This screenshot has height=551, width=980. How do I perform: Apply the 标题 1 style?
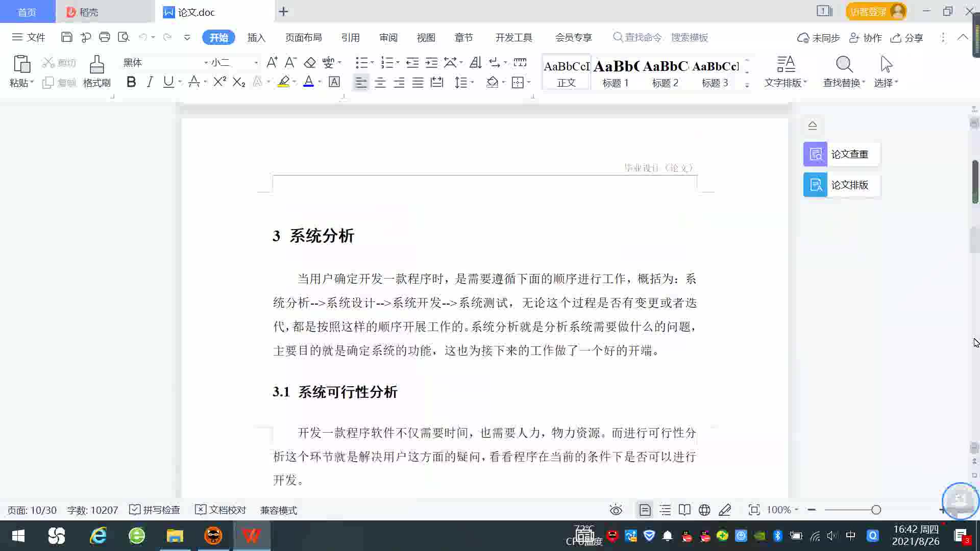[616, 73]
